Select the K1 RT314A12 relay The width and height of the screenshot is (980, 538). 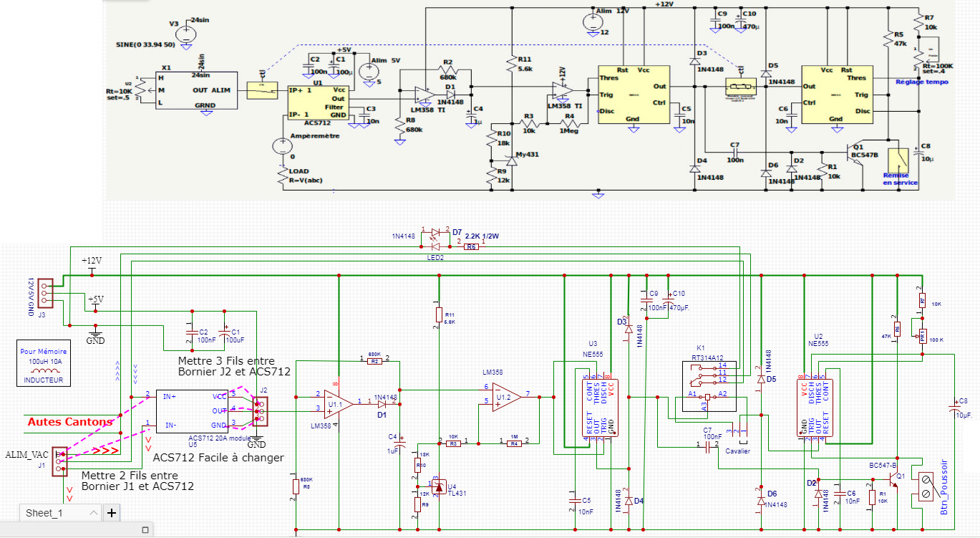click(711, 385)
